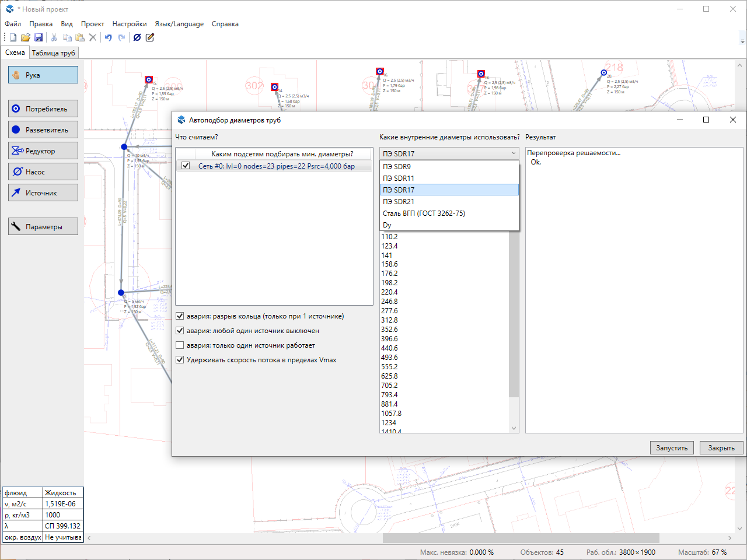Viewport: 747px width, 560px height.
Task: Enable 'только один источник работает' checkbox
Action: [180, 345]
